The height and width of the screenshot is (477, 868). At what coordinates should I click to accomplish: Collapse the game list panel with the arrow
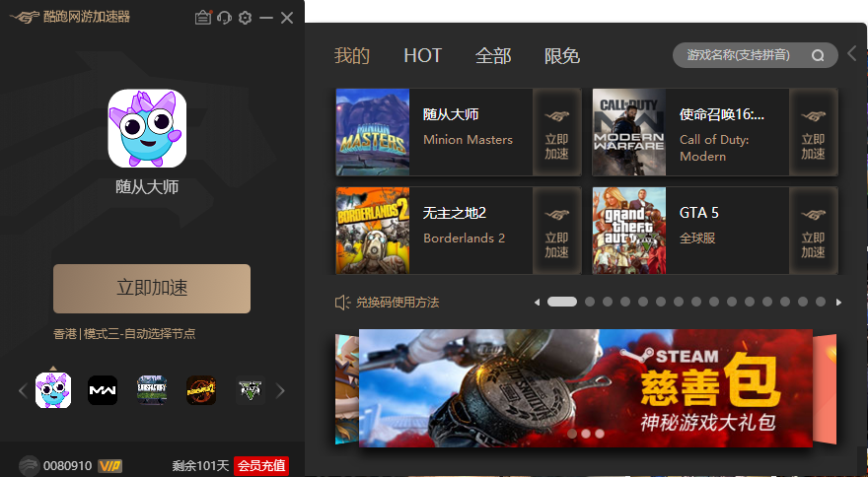[852, 53]
